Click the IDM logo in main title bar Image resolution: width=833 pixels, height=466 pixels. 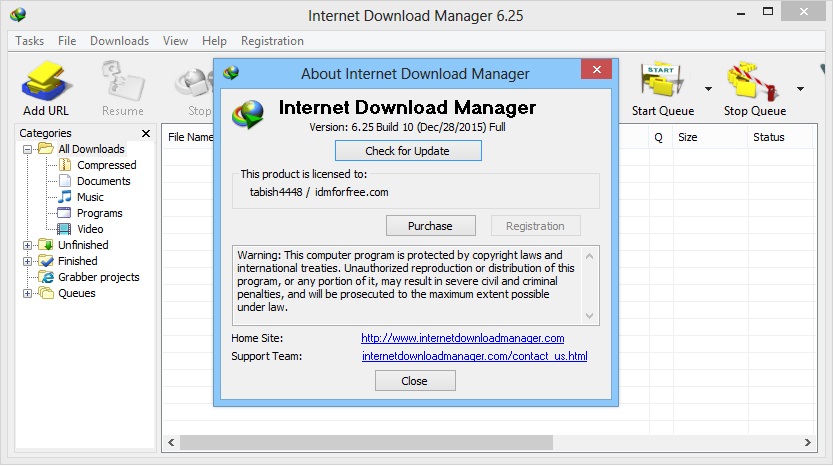click(18, 14)
